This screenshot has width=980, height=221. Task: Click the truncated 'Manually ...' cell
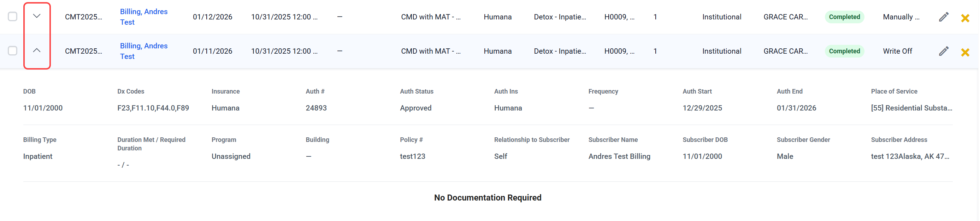(x=901, y=17)
